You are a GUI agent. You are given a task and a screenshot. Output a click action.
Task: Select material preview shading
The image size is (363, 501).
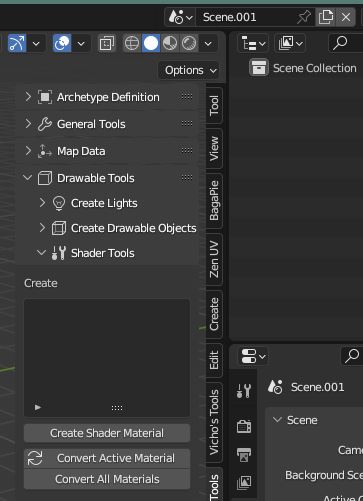click(170, 43)
